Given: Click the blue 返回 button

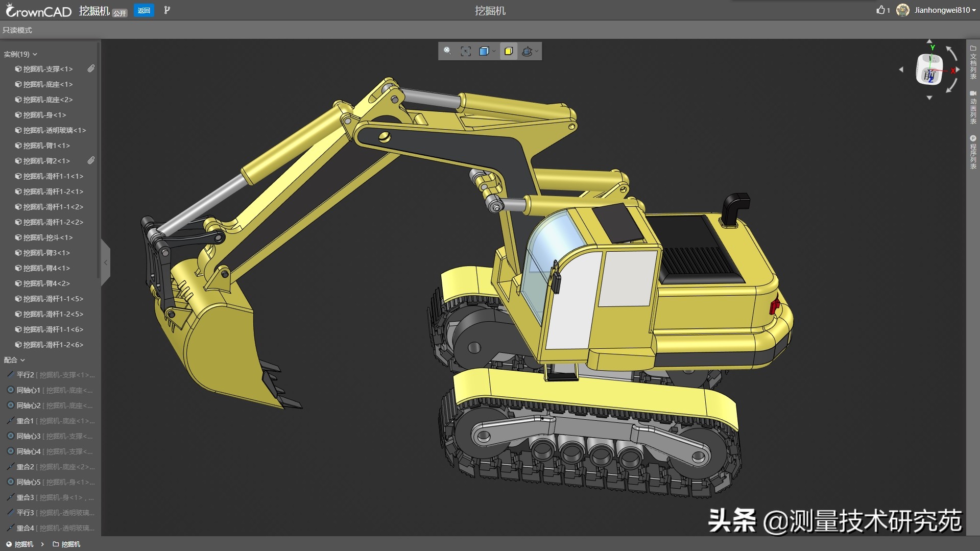Looking at the screenshot, I should (x=144, y=10).
